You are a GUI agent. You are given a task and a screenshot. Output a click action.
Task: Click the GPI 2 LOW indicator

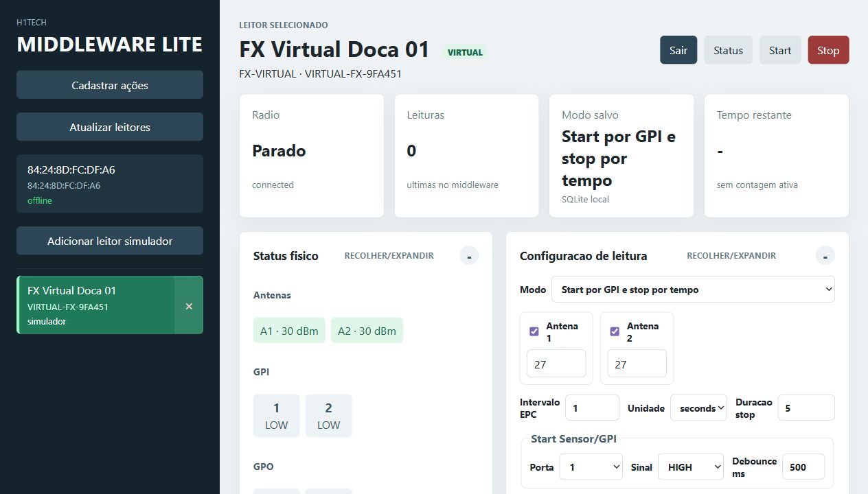point(328,416)
